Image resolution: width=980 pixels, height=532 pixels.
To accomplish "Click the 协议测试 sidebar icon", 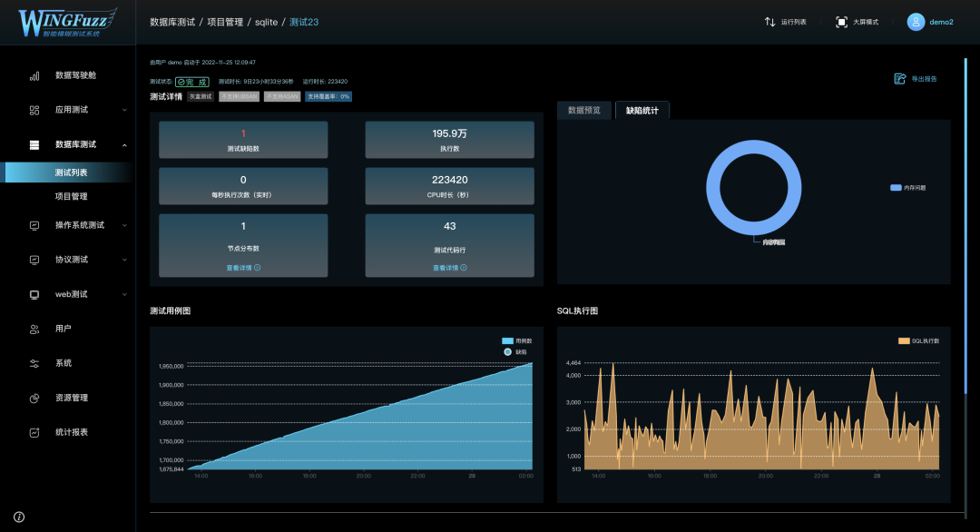I will coord(34,260).
